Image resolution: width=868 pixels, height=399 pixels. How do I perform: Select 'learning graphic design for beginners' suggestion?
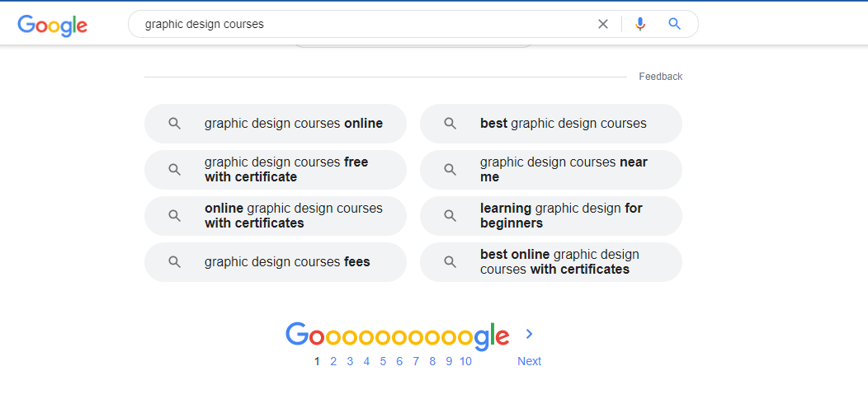[x=560, y=216]
